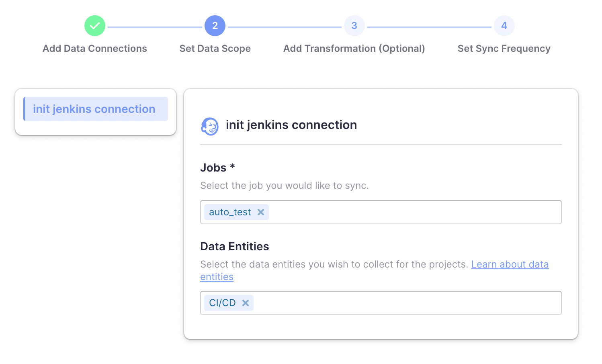602x364 pixels.
Task: Click the step 2 circle icon
Action: pyautogui.click(x=215, y=26)
